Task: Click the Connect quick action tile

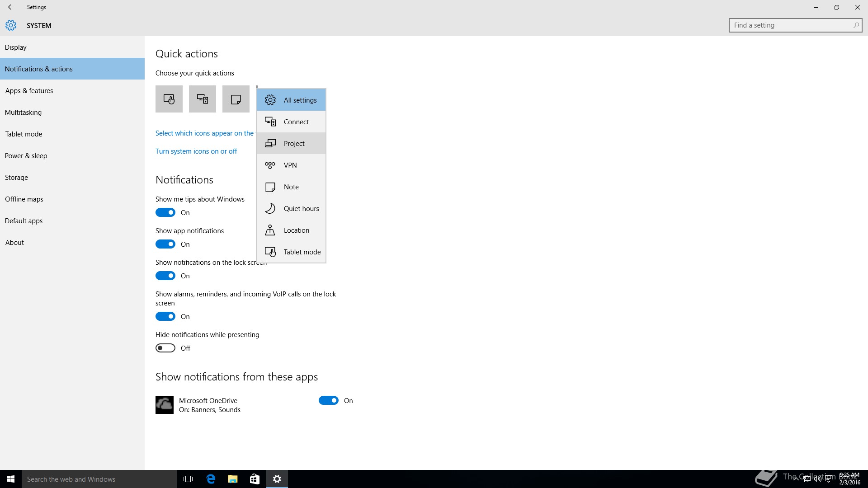Action: (x=202, y=99)
